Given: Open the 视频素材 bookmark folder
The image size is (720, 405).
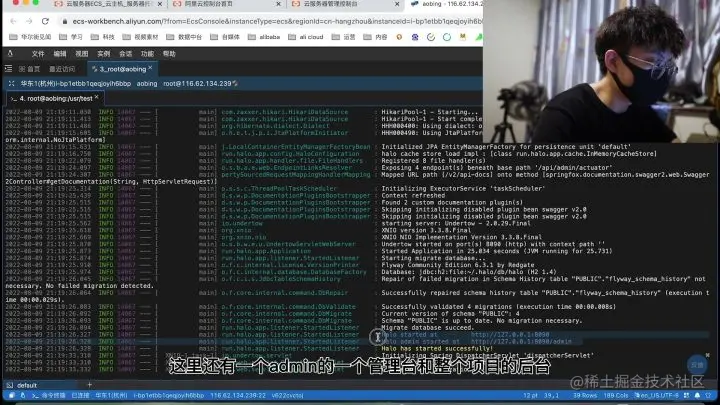Looking at the screenshot, I should [x=141, y=37].
